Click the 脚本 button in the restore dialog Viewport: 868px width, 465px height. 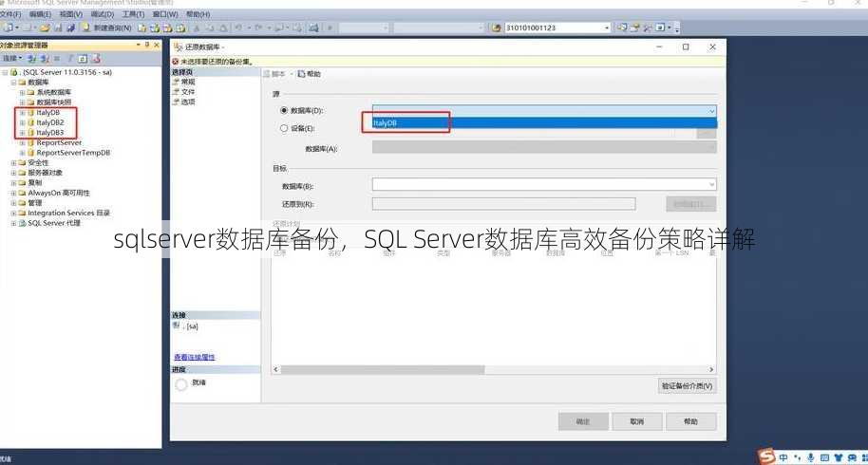point(275,73)
